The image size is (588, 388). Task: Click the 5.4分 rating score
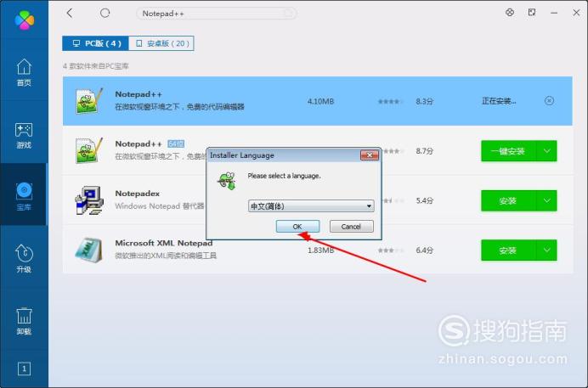(424, 200)
